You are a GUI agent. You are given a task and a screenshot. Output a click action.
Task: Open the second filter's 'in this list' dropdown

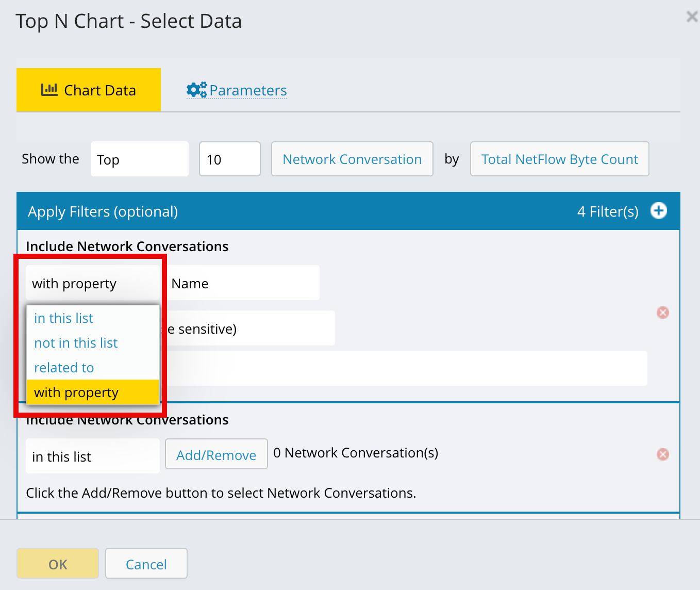click(92, 456)
